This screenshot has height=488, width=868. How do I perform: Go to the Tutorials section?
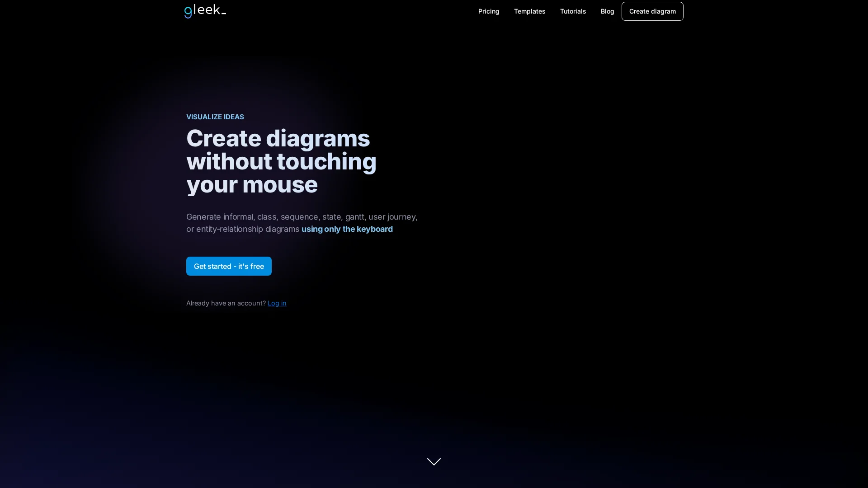click(573, 11)
